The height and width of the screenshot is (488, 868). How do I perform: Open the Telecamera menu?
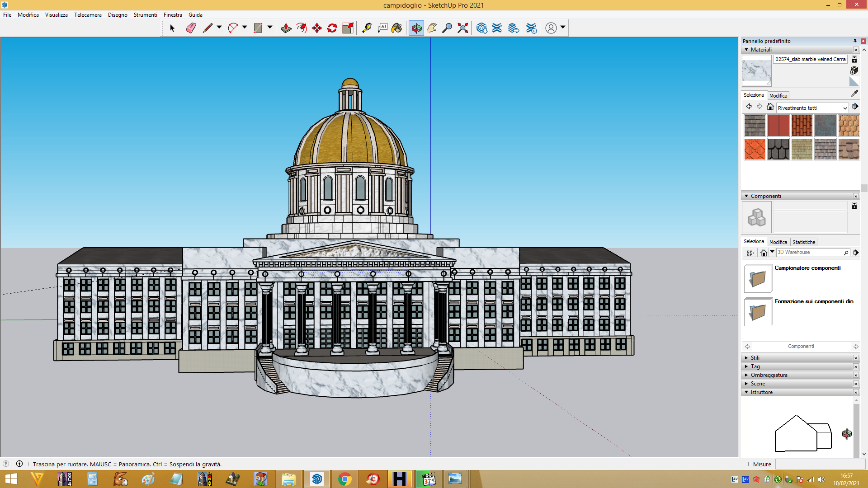pos(88,15)
